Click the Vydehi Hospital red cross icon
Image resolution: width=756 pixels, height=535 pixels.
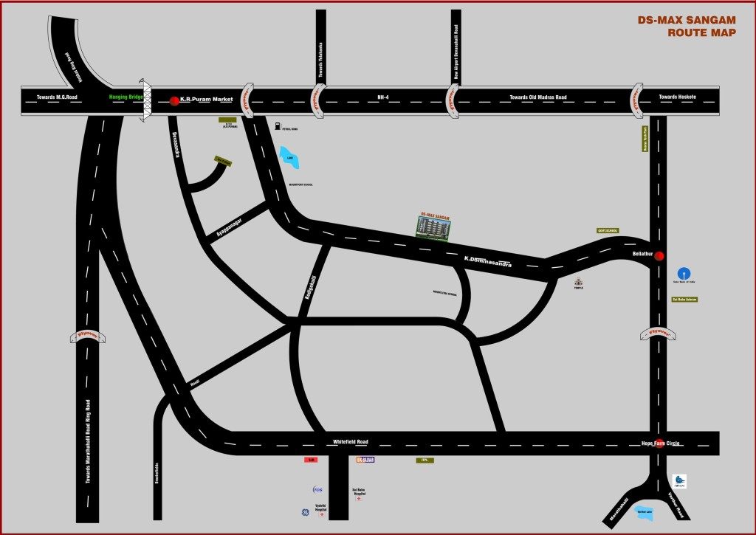pos(321,514)
